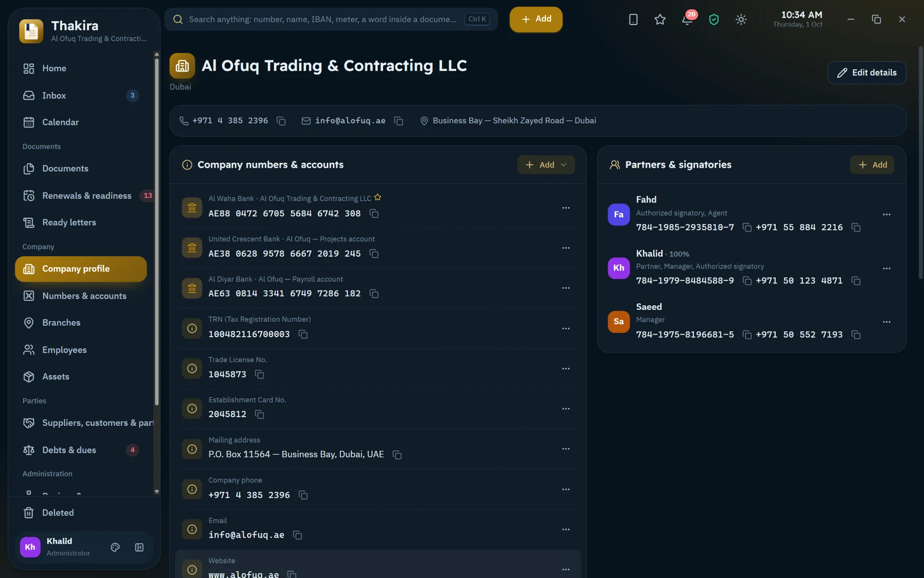Click the global search field
The width and height of the screenshot is (924, 578).
click(331, 19)
